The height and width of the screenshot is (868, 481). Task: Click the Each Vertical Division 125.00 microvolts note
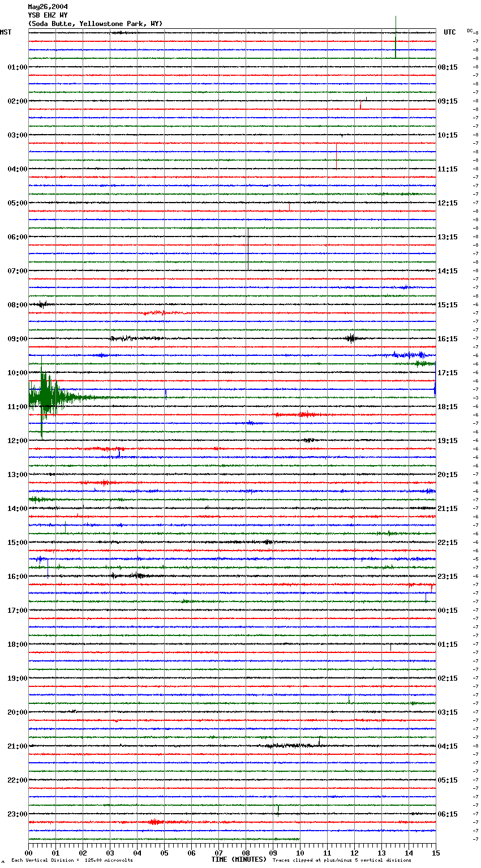[x=72, y=860]
